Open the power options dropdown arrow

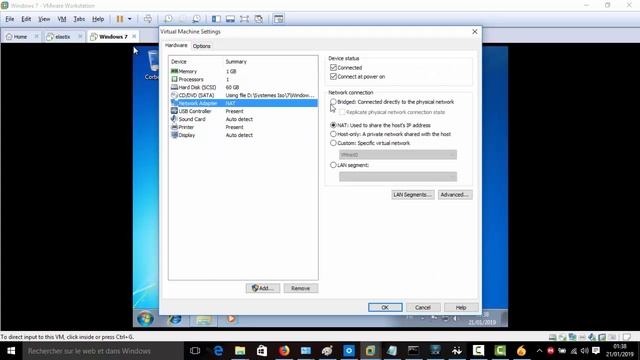pyautogui.click(x=130, y=19)
